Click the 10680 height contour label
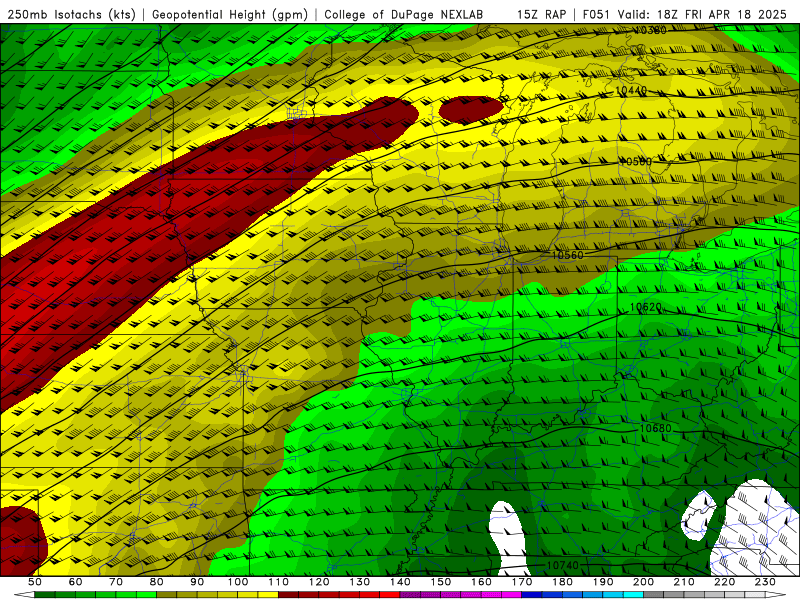This screenshot has width=800, height=600. click(656, 429)
